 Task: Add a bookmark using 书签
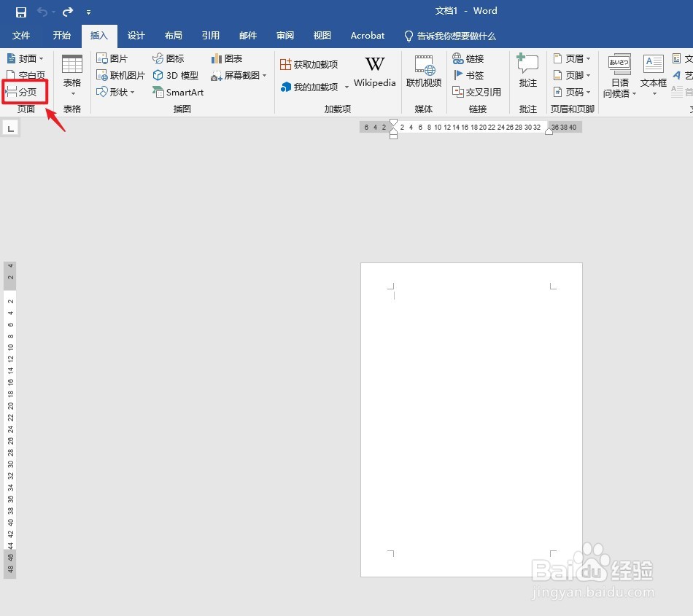[x=473, y=75]
